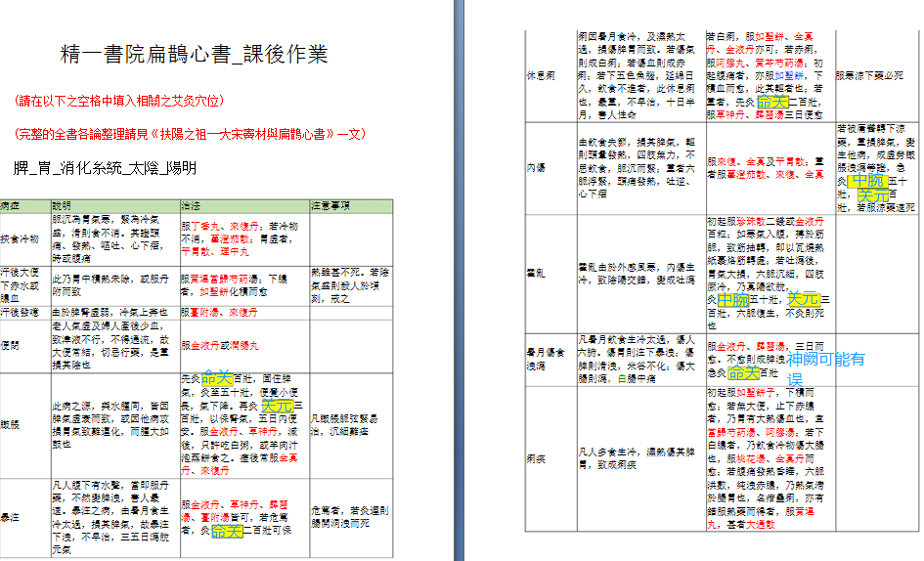This screenshot has height=561, width=924.
Task: Click the red instruction line 請在以下之空格中填入相關之艾灸穴位
Action: point(119,101)
